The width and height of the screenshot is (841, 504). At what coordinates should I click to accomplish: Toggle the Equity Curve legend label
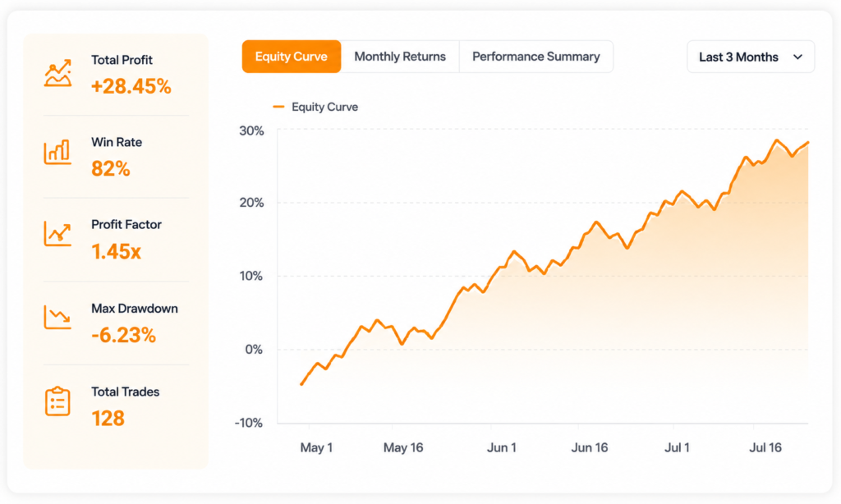(324, 107)
